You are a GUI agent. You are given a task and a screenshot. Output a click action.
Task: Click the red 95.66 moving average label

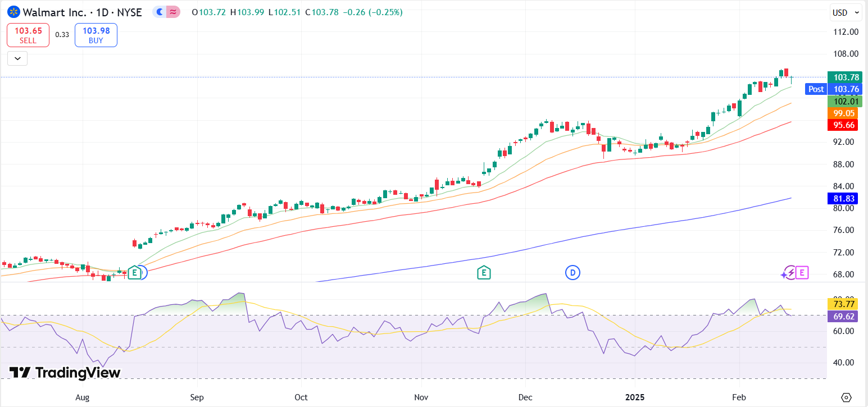[843, 125]
